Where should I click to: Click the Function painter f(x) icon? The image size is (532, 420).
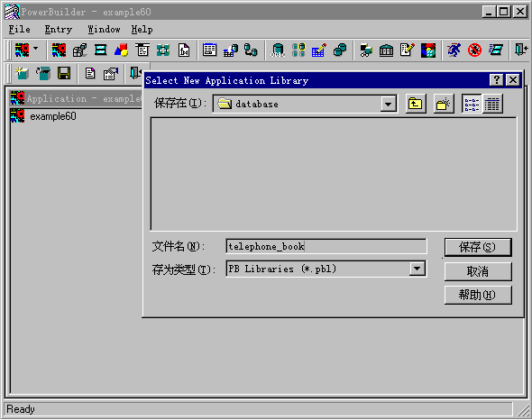(184, 50)
